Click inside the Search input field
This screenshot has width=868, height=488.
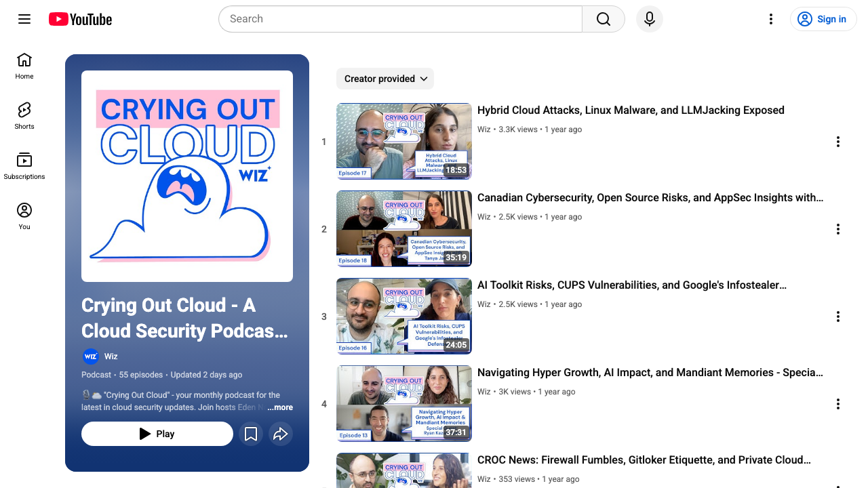click(x=400, y=19)
